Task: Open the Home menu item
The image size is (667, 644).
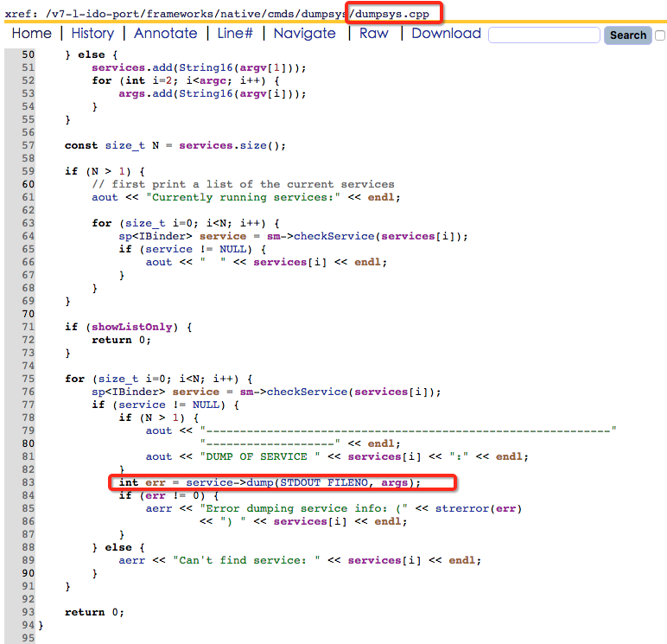Action: click(x=31, y=33)
